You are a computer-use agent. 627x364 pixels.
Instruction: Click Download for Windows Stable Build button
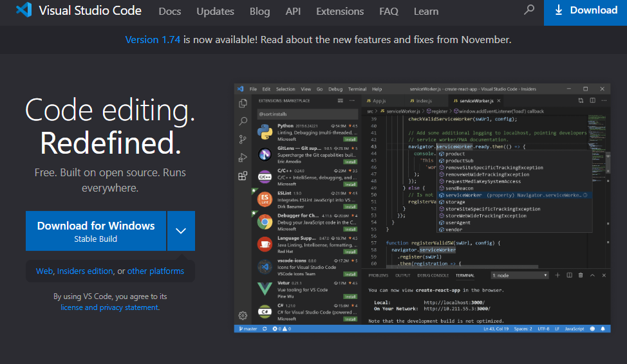[x=96, y=231]
